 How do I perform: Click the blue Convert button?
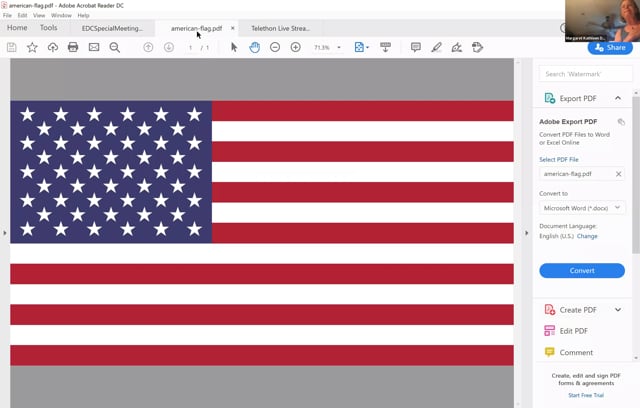pos(582,271)
